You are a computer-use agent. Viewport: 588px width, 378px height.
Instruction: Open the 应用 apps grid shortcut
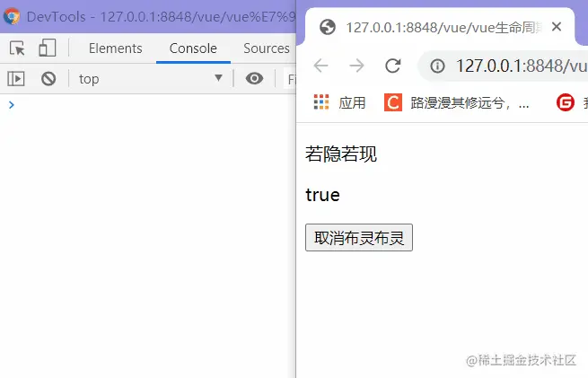[339, 102]
